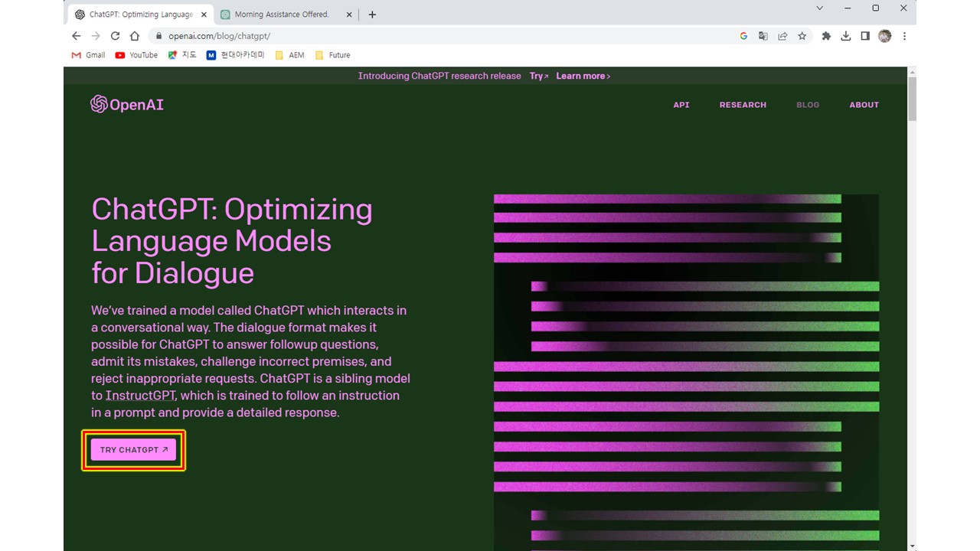Follow the InstructGPT link
Viewport: 980px width, 551px height.
[140, 396]
